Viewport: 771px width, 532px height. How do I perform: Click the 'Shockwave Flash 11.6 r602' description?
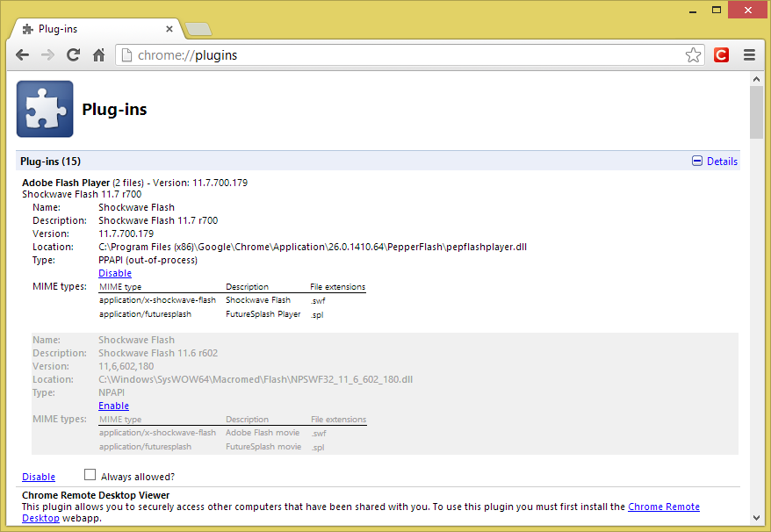pyautogui.click(x=158, y=353)
